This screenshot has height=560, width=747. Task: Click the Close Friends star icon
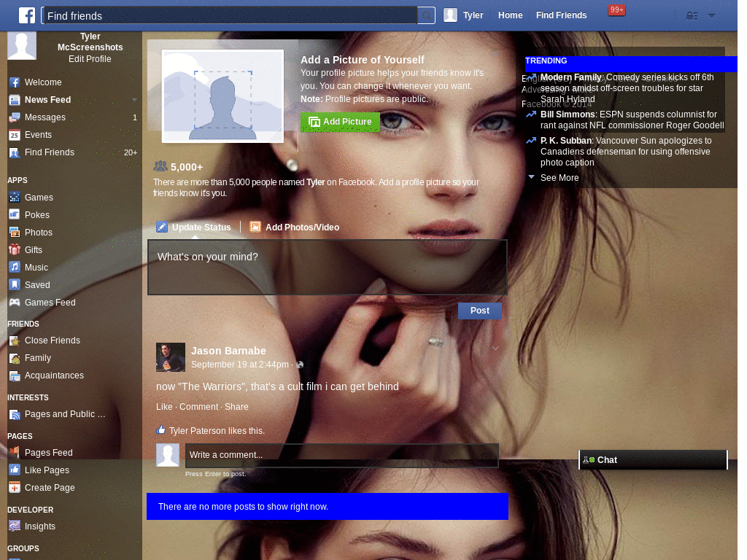point(15,341)
